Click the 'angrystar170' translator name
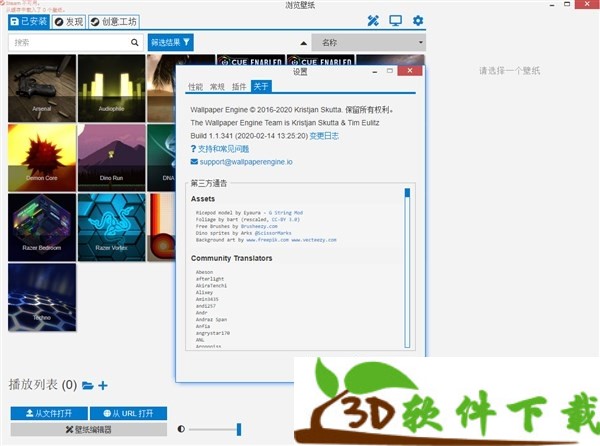 click(213, 333)
